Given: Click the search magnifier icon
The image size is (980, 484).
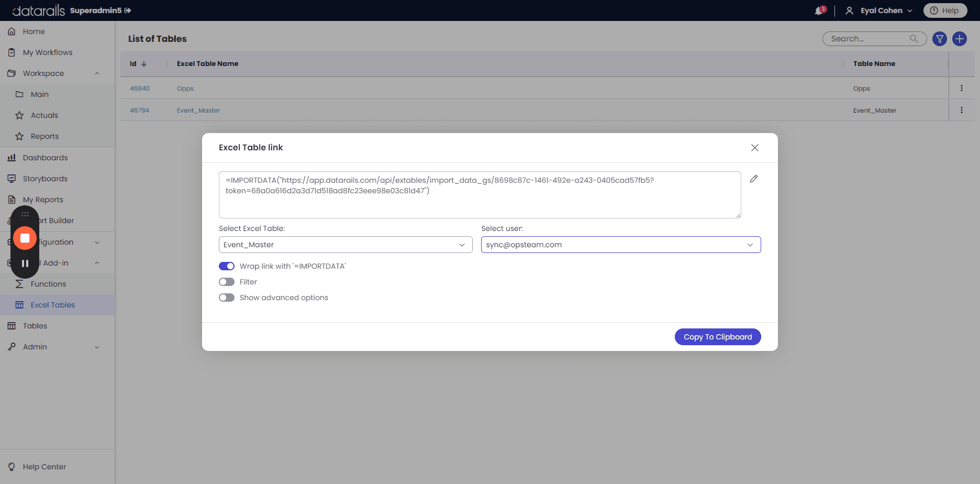Looking at the screenshot, I should 914,39.
